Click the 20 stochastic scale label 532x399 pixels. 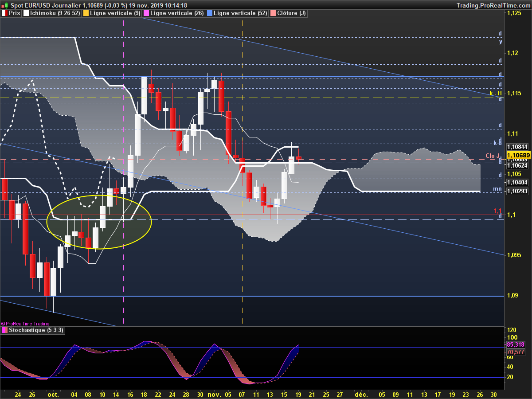click(510, 377)
